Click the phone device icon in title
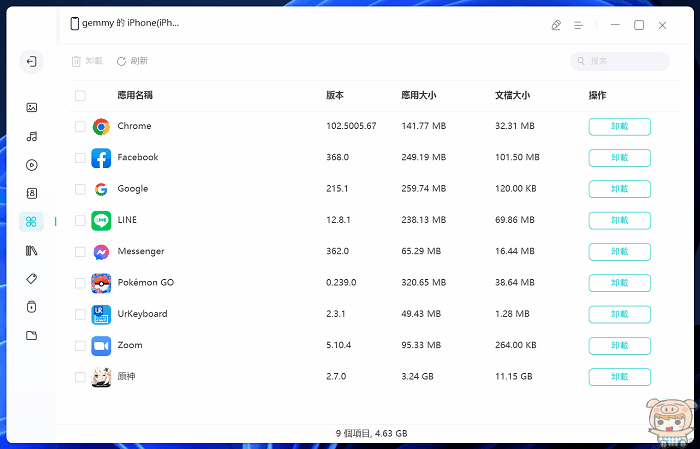 point(75,23)
